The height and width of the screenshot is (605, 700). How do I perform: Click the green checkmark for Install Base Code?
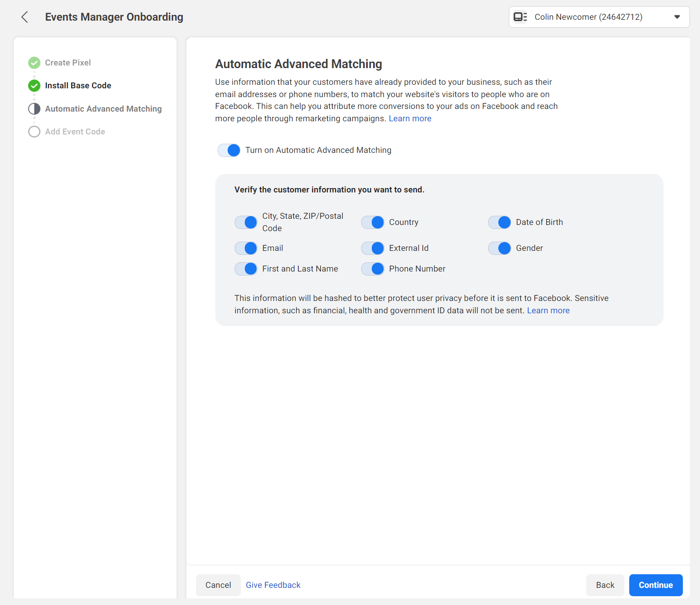coord(34,86)
